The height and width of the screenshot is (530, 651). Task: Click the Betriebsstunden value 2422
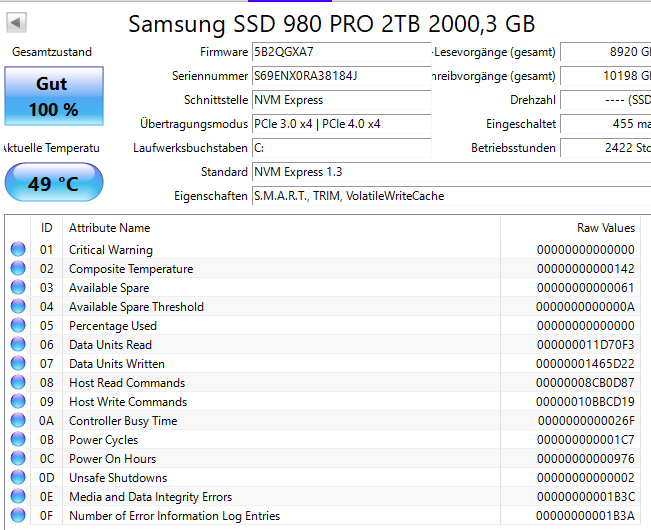point(606,148)
